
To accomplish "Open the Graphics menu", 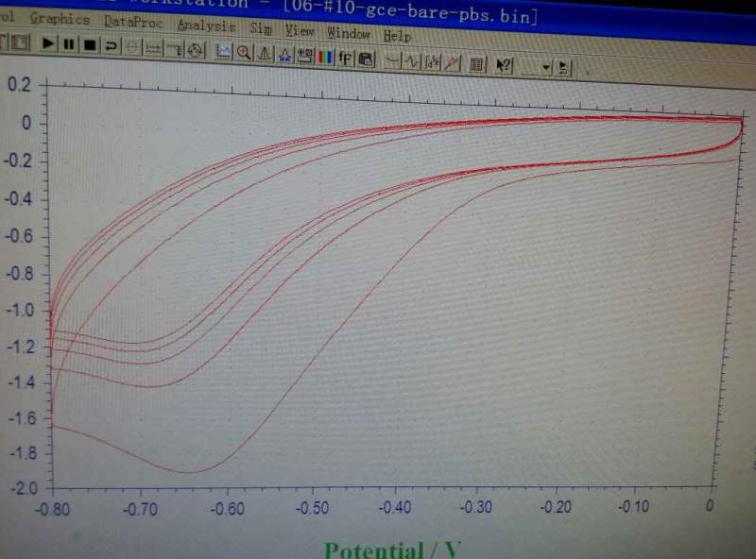I will tap(60, 19).
